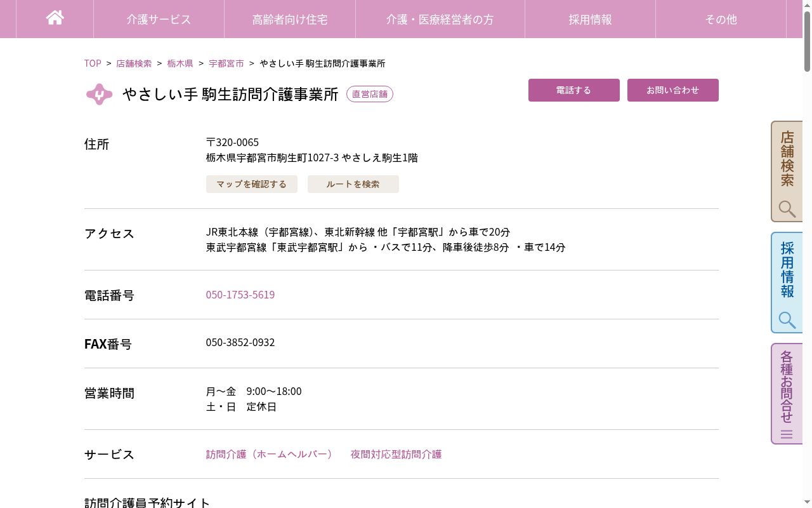This screenshot has height=508, width=812.
Task: Click the 電話する button
Action: (x=573, y=90)
